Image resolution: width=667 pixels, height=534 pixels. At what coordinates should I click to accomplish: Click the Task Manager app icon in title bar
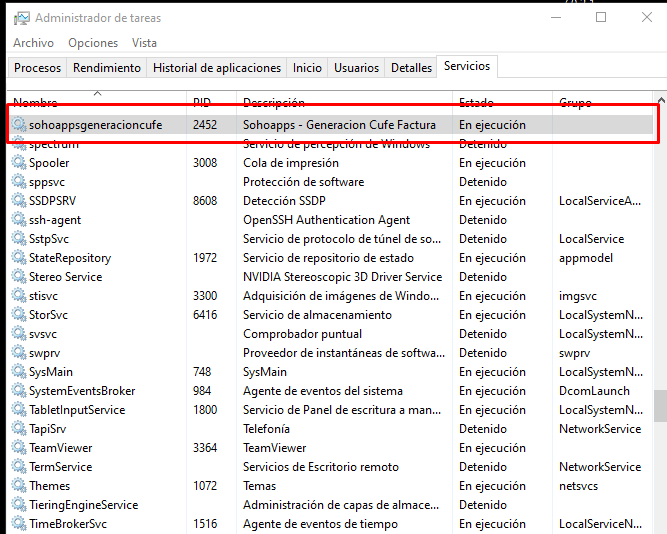[19, 18]
